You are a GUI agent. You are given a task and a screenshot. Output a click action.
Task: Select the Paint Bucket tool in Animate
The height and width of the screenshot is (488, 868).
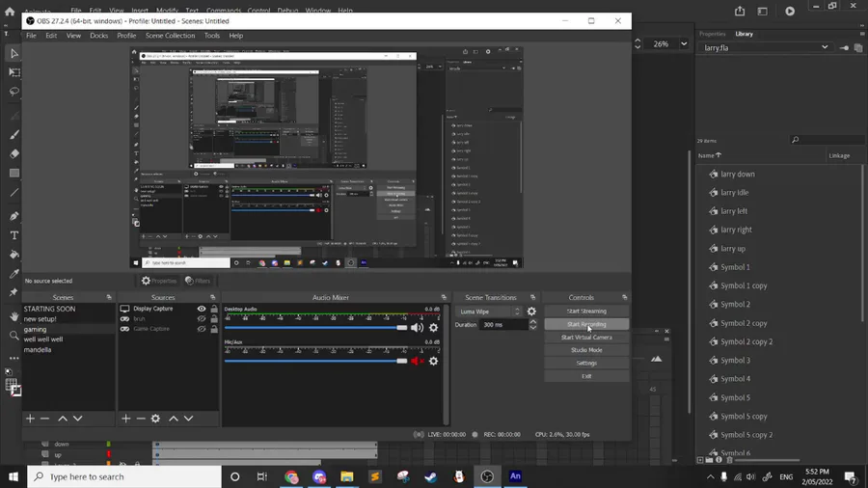click(14, 255)
